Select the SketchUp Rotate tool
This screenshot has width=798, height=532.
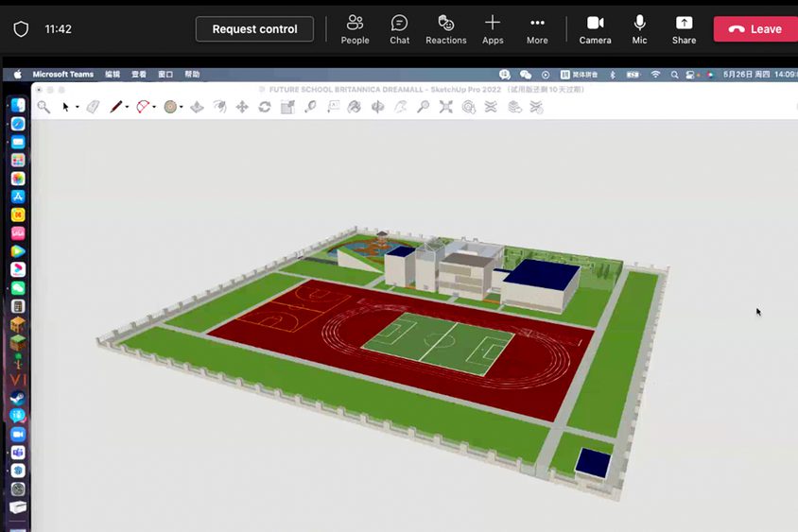(265, 108)
